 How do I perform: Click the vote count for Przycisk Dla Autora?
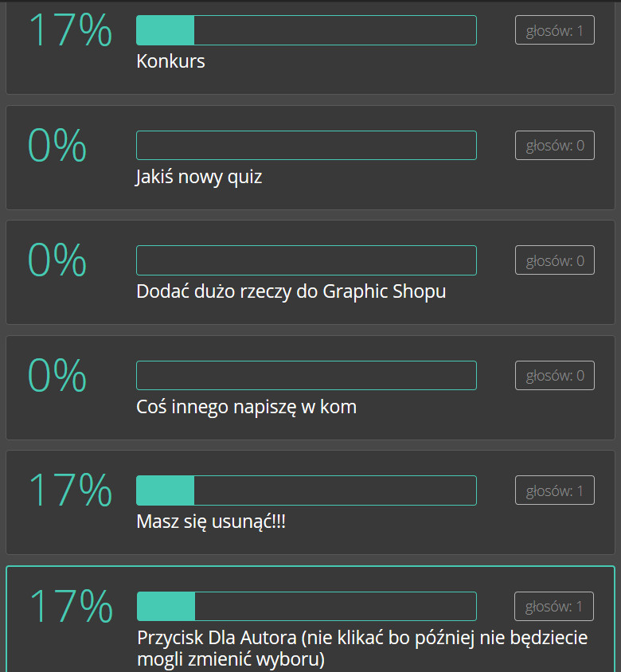(554, 607)
